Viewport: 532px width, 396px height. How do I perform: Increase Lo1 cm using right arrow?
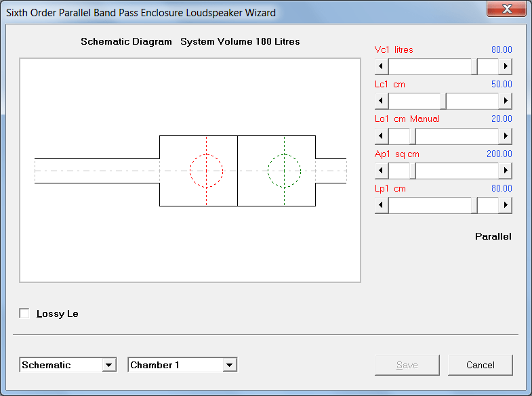tap(505, 136)
